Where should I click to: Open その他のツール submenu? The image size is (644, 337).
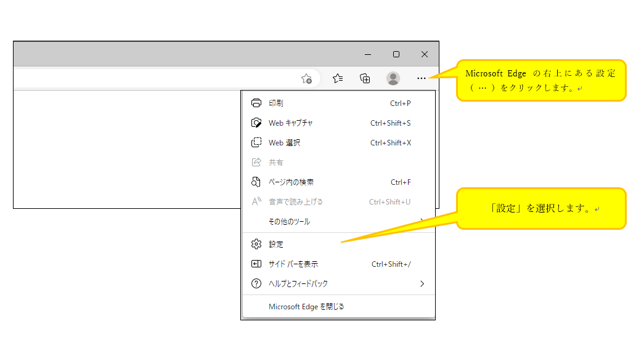point(339,221)
